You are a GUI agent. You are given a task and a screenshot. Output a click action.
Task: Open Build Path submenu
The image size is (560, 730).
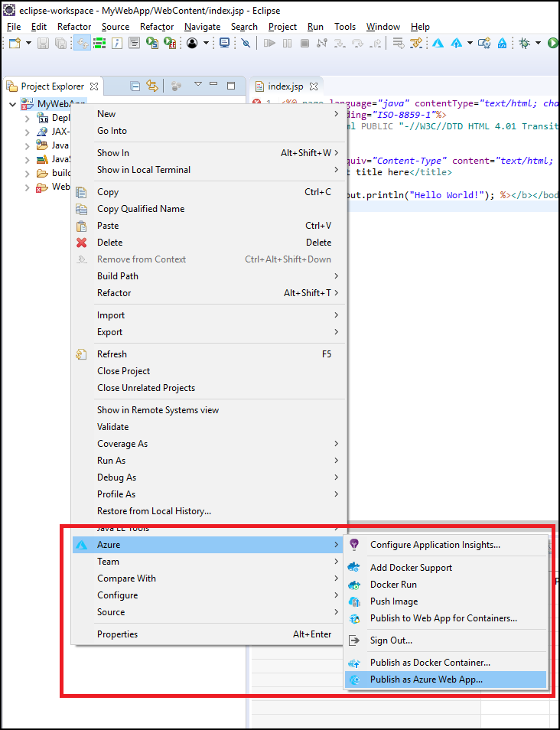click(x=209, y=276)
